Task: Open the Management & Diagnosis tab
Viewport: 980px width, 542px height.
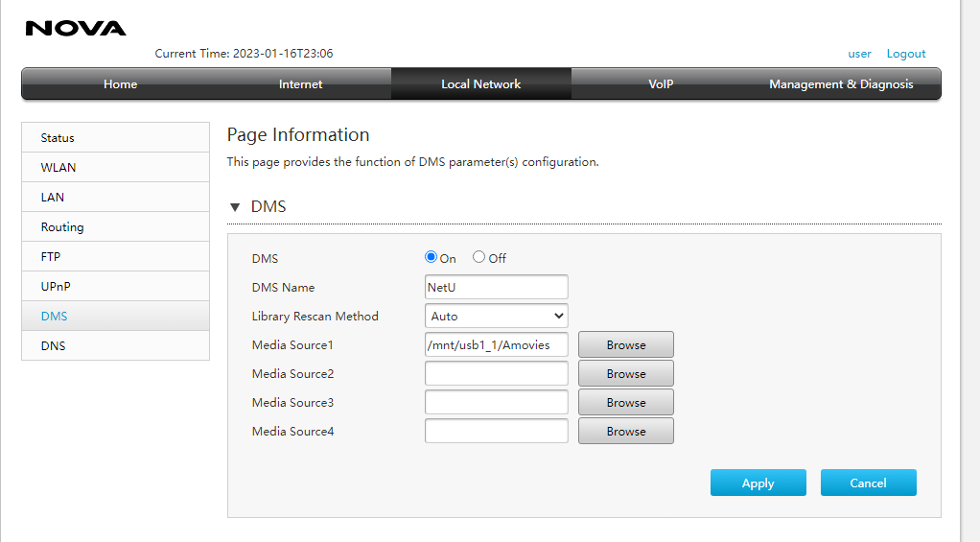Action: tap(841, 83)
